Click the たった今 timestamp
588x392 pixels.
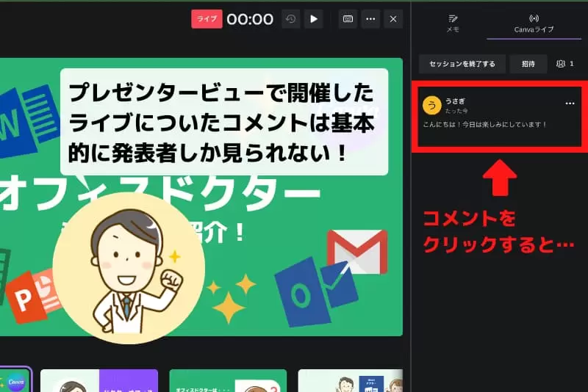coord(456,111)
